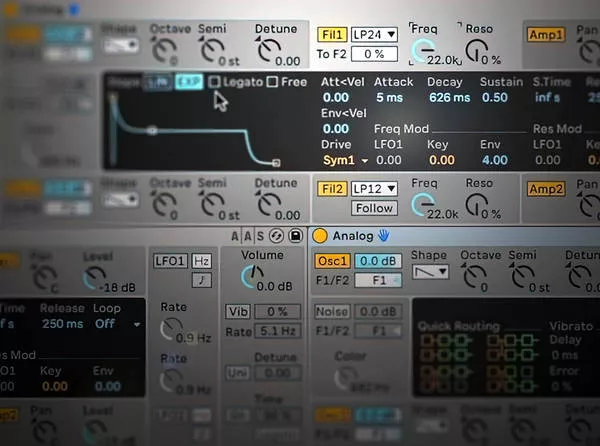Click the Fil2 Reso knob at 0 %
The height and width of the screenshot is (446, 600).
click(x=476, y=204)
